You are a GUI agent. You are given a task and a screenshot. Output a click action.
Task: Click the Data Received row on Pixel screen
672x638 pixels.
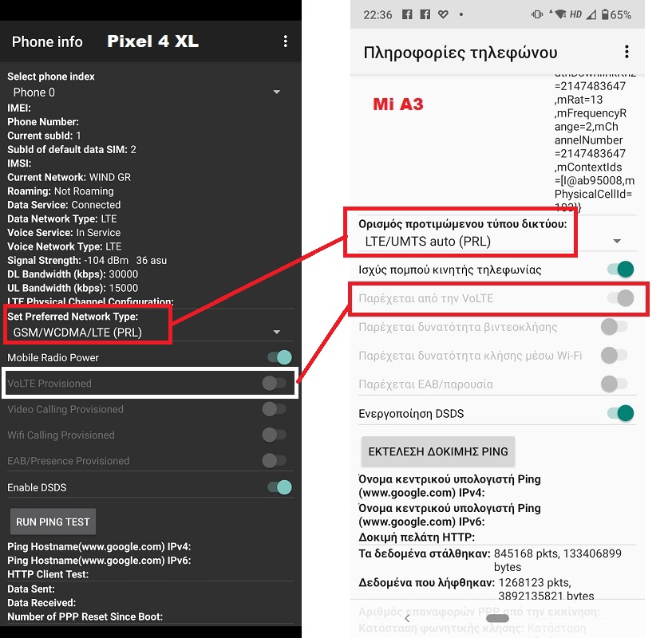coord(42,603)
